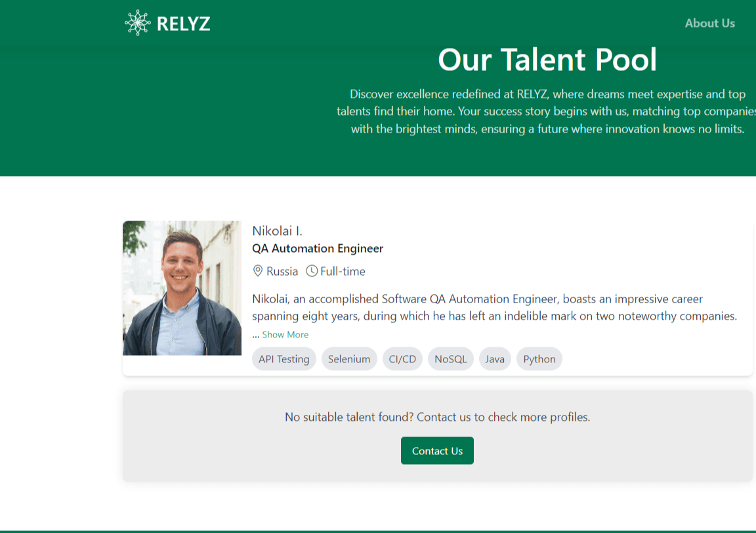Pick the NoSQL skill tag
Viewport: 756px width, 533px height.
coord(451,359)
